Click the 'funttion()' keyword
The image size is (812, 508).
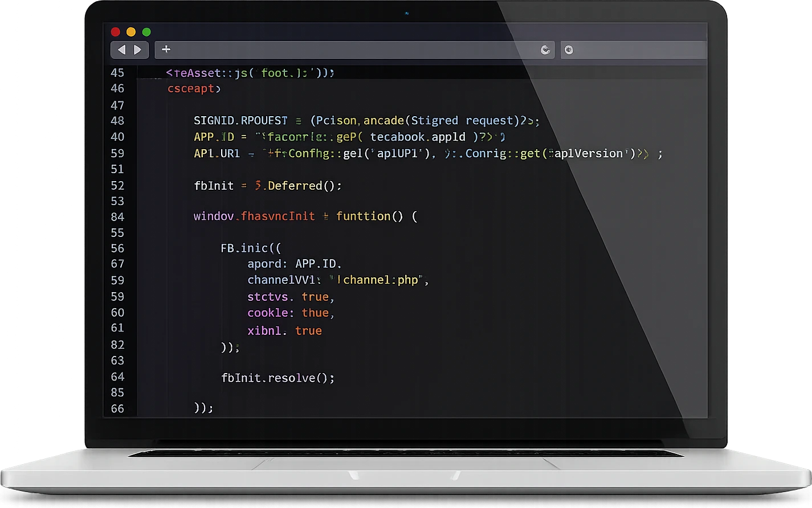pyautogui.click(x=369, y=216)
